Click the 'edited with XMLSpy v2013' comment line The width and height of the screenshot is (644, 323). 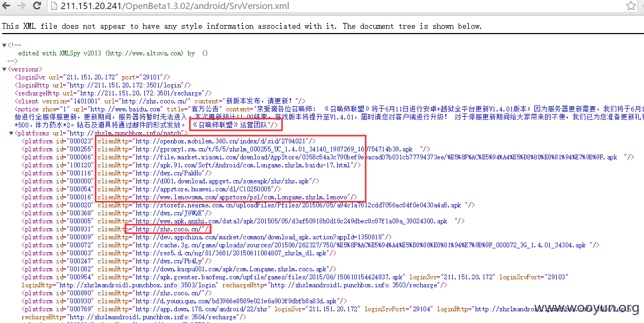point(112,53)
